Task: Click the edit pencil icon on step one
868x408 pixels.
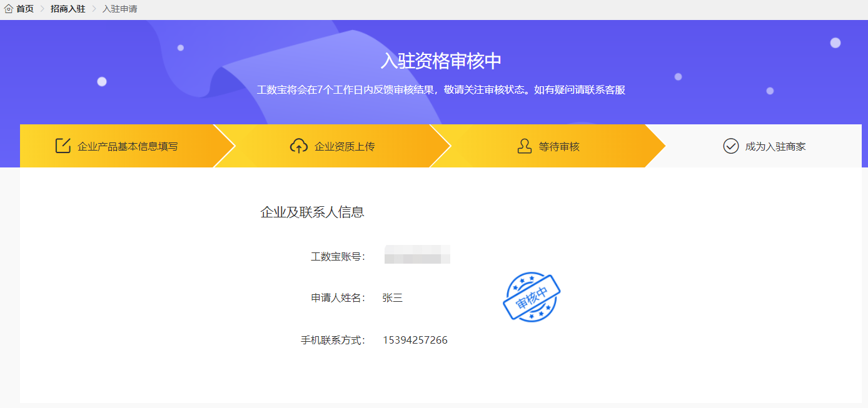Action: coord(63,146)
